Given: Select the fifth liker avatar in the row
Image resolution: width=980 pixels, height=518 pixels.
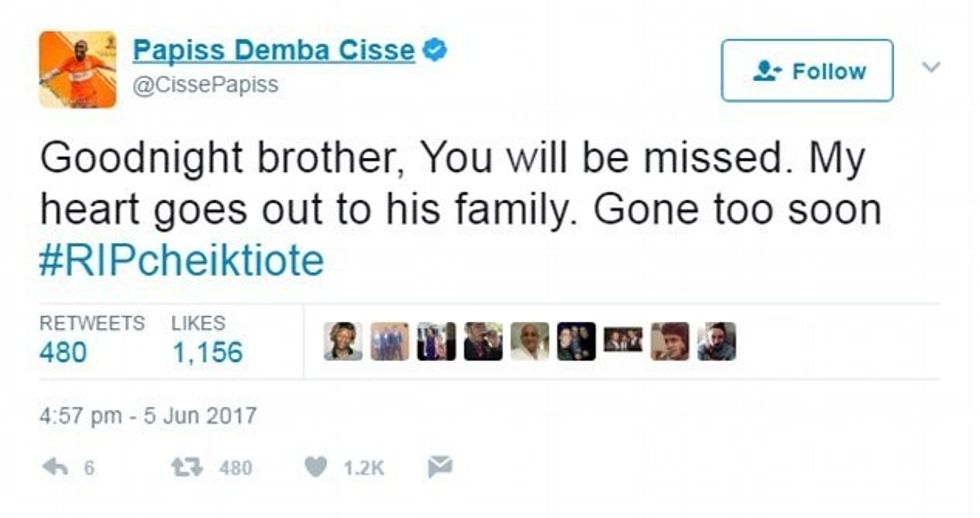Looking at the screenshot, I should point(530,341).
